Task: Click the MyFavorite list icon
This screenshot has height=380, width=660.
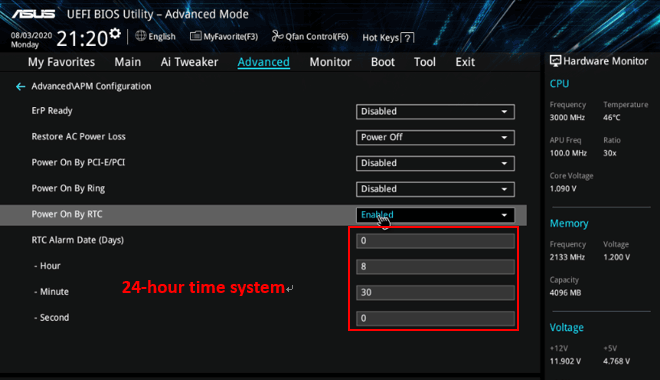Action: click(195, 36)
